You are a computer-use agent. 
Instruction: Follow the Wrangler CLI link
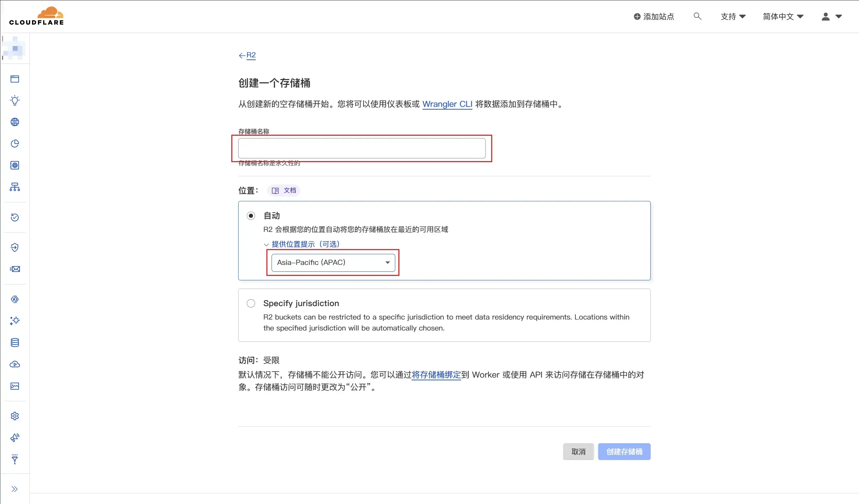tap(447, 104)
